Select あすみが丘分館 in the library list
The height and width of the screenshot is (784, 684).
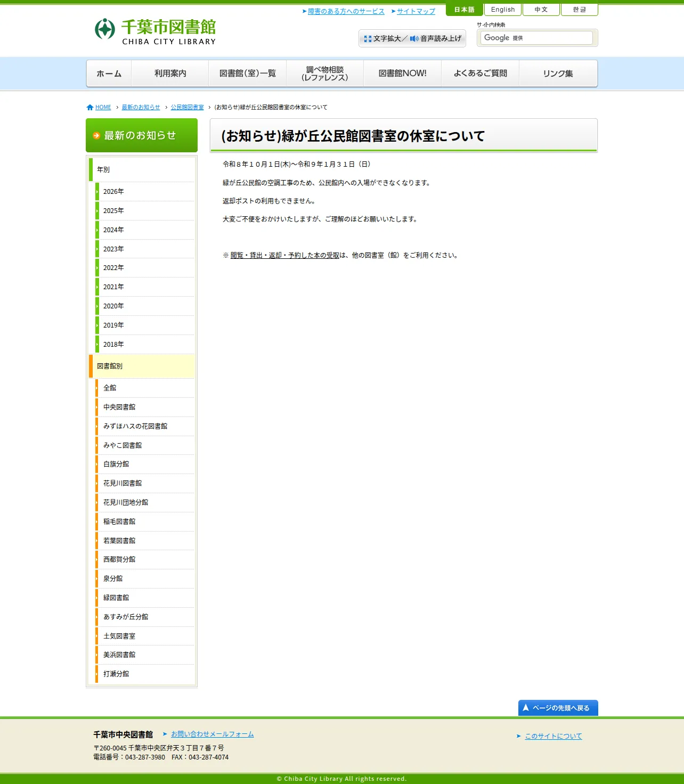pyautogui.click(x=145, y=617)
